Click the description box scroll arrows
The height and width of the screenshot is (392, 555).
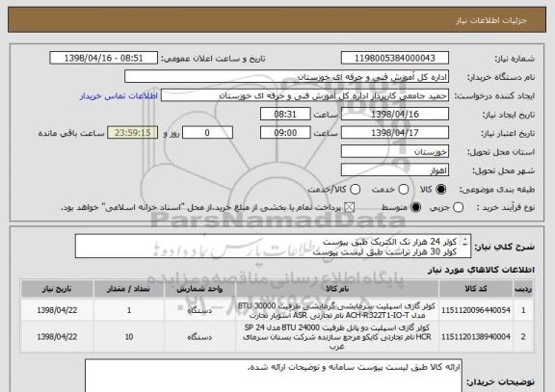pos(465,242)
